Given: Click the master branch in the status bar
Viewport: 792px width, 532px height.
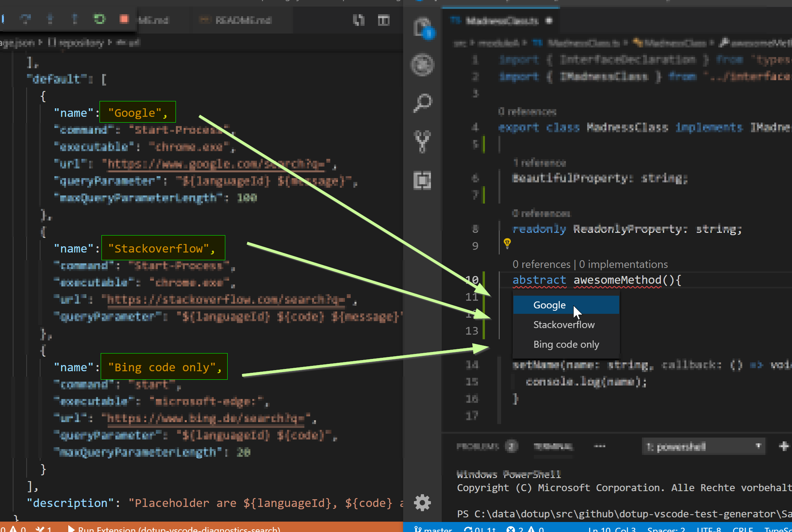Looking at the screenshot, I should [433, 529].
